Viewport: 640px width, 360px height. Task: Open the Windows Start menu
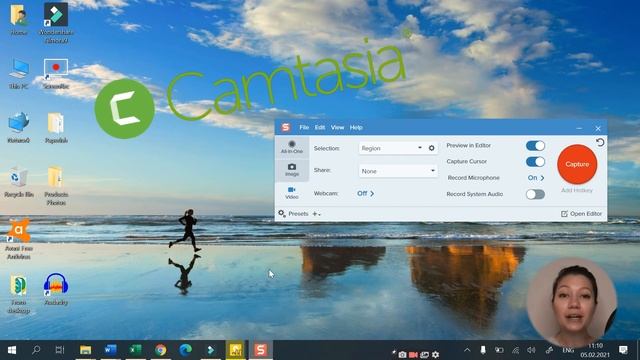(x=12, y=350)
